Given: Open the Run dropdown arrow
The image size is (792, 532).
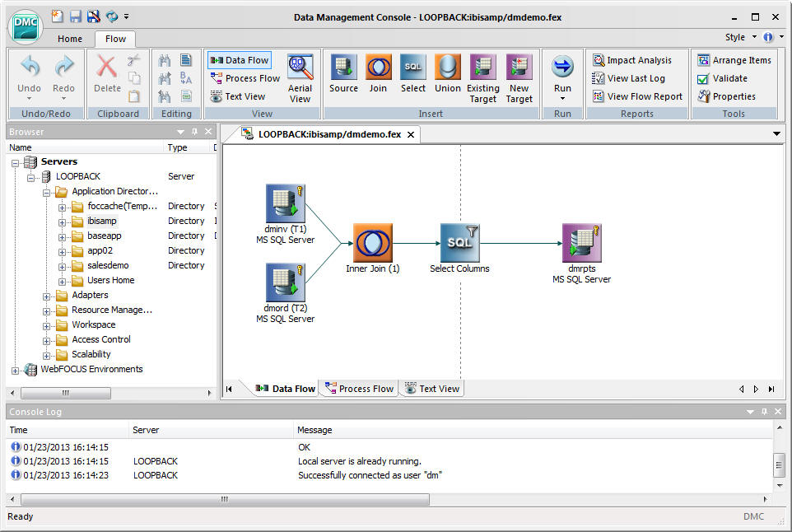Looking at the screenshot, I should click(562, 99).
